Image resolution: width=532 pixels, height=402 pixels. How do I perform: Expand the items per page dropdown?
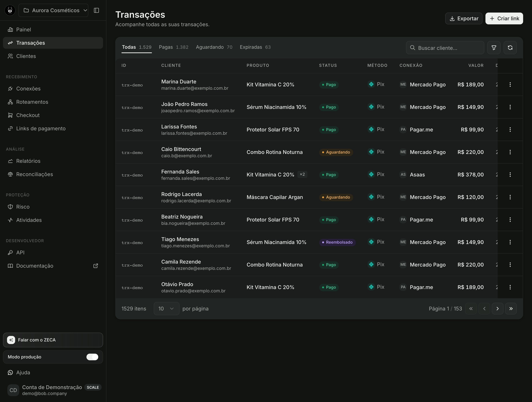(x=166, y=309)
